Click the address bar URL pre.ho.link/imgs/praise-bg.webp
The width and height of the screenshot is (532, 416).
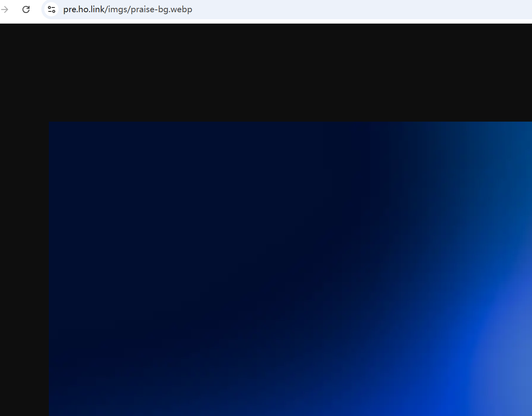(x=128, y=9)
